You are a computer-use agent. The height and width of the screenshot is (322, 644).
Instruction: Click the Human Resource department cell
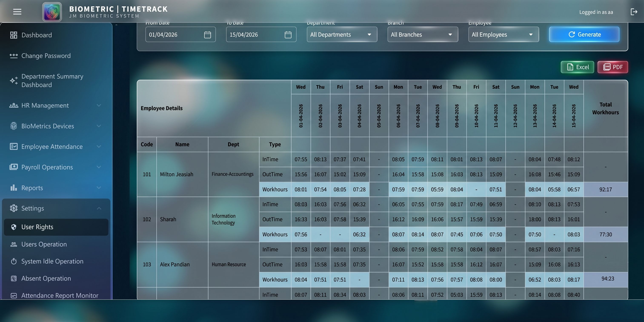click(233, 264)
